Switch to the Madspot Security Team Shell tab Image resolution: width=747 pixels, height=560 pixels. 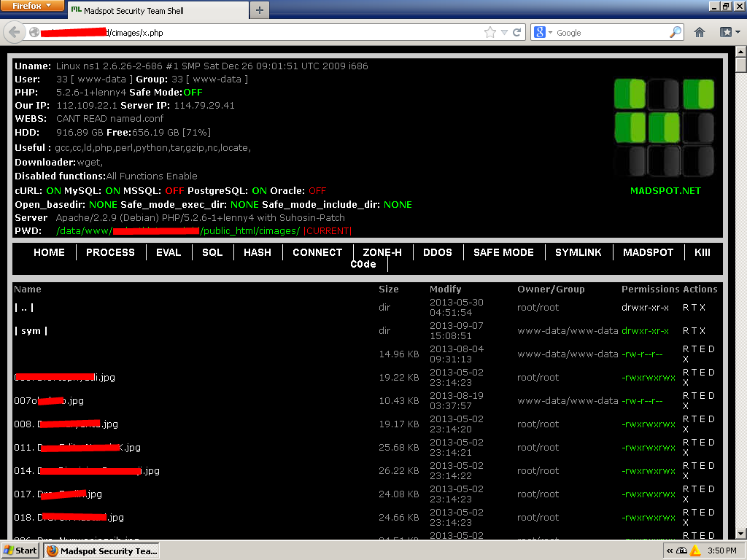(x=157, y=11)
